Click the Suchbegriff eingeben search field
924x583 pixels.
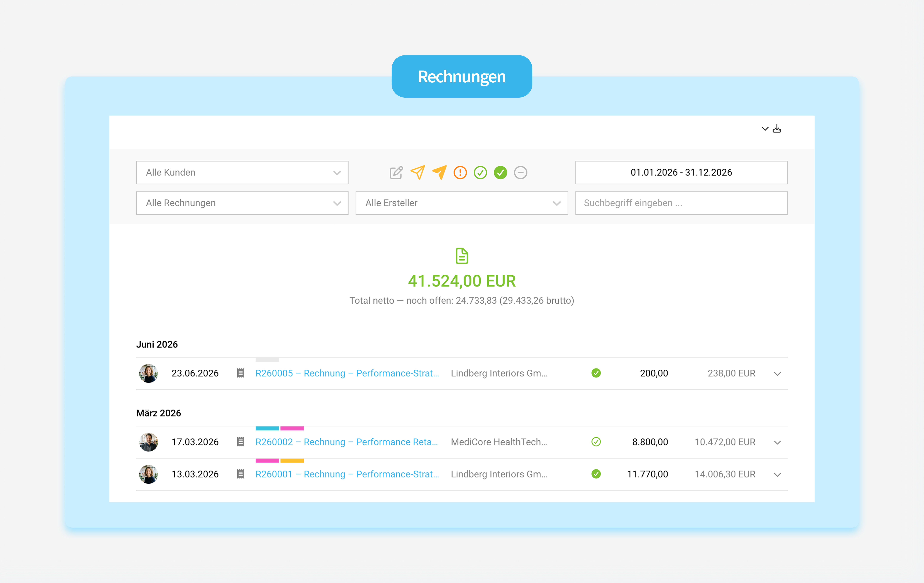(681, 203)
